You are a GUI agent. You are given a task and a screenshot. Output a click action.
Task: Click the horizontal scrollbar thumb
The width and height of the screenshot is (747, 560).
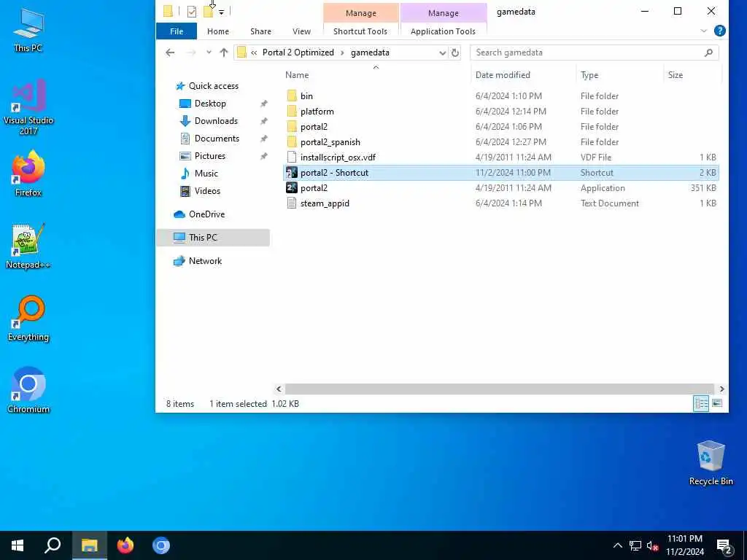pos(499,389)
